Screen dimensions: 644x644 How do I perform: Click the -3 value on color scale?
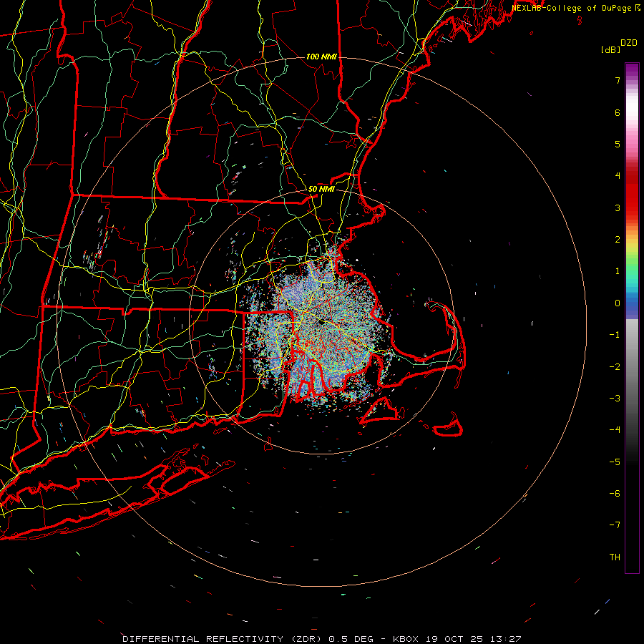click(615, 399)
